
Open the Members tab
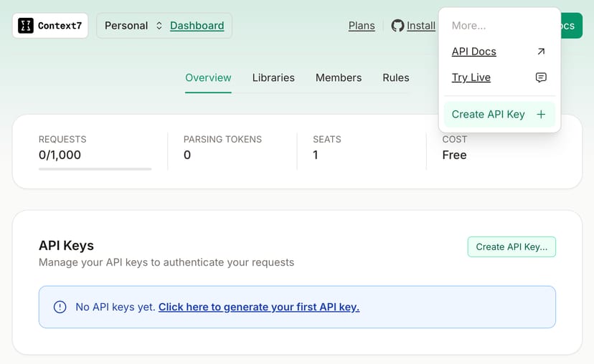[x=339, y=77]
